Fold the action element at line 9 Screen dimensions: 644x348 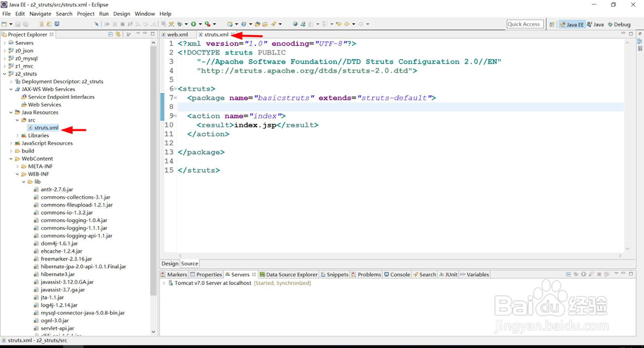tap(175, 116)
